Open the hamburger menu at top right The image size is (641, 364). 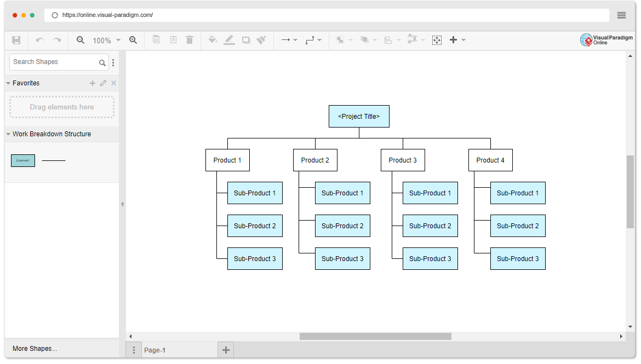[621, 15]
